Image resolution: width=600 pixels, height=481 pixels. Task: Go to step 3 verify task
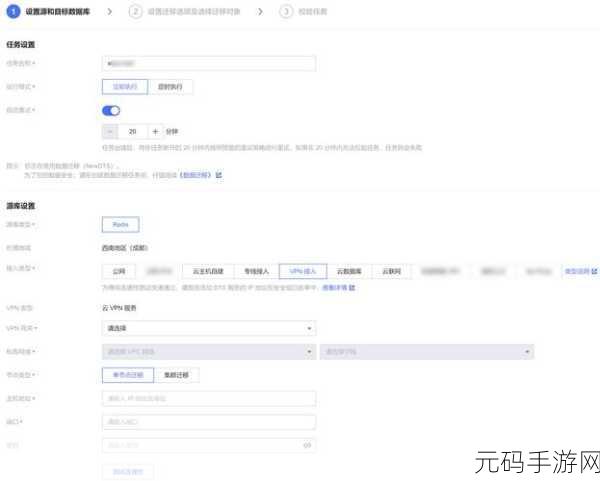click(x=303, y=11)
